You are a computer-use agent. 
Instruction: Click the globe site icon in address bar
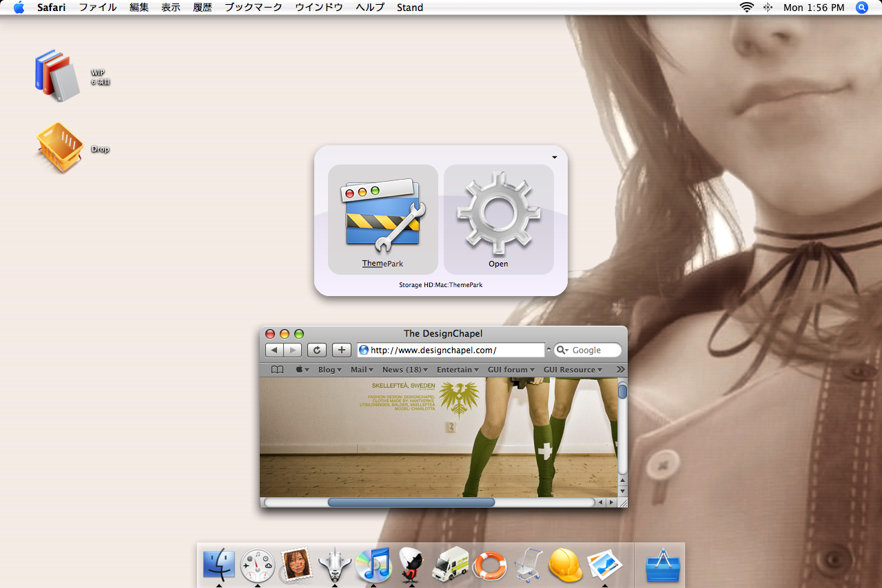coord(364,350)
